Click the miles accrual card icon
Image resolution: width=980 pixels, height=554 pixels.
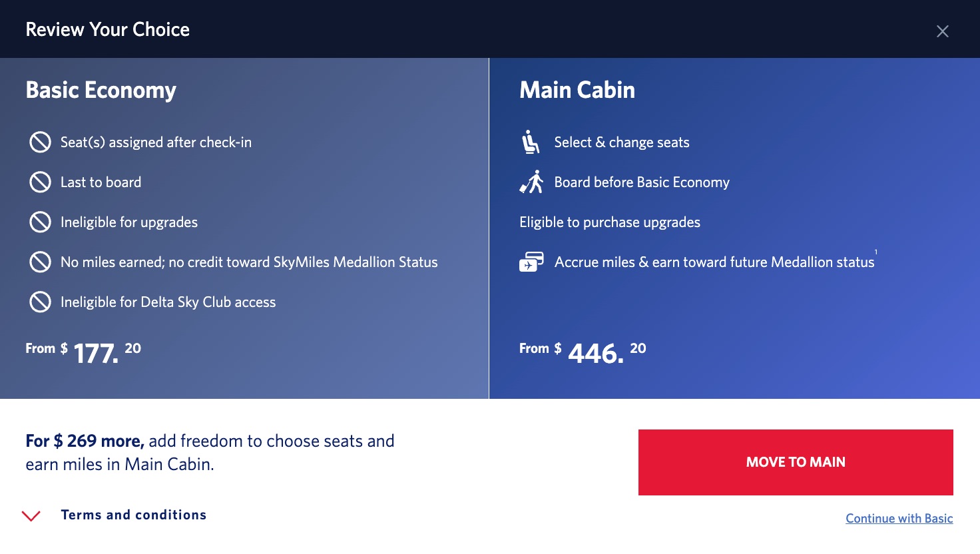(531, 262)
